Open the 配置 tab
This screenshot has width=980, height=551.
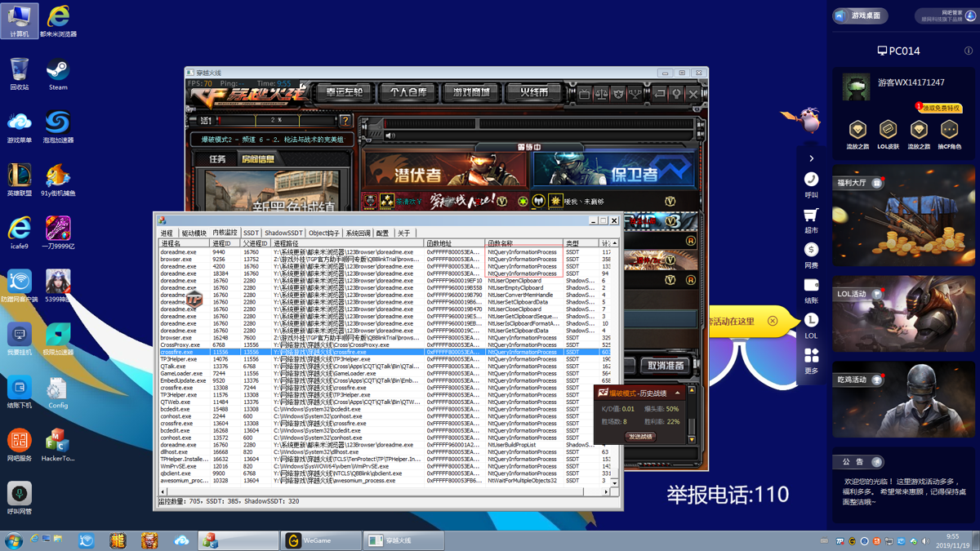coord(382,233)
